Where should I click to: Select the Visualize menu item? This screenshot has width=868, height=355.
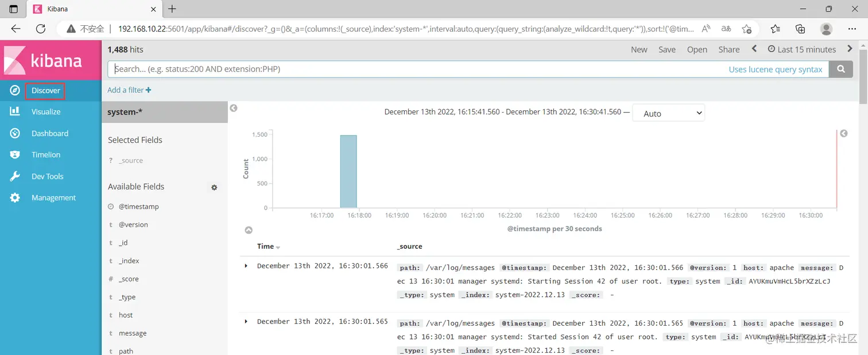click(x=46, y=111)
